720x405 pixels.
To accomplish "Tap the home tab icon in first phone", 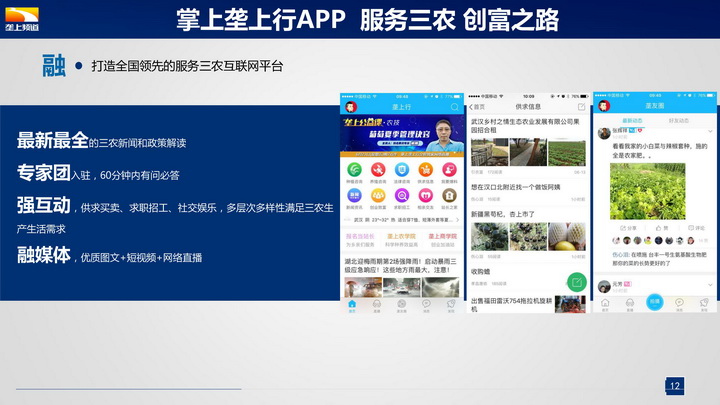I will pyautogui.click(x=352, y=304).
